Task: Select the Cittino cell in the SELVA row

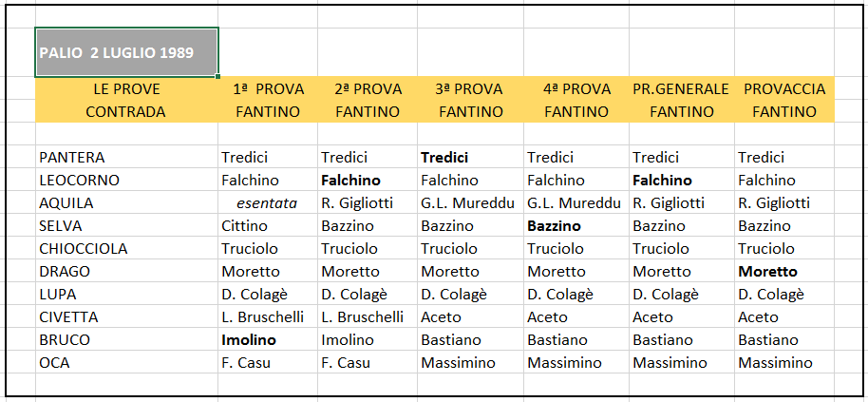Action: [268, 226]
